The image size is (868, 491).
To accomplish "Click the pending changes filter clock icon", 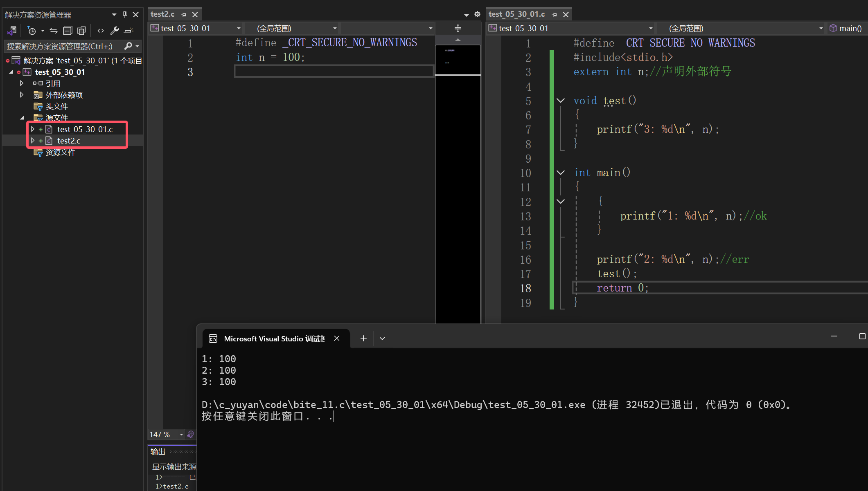I will (x=32, y=31).
